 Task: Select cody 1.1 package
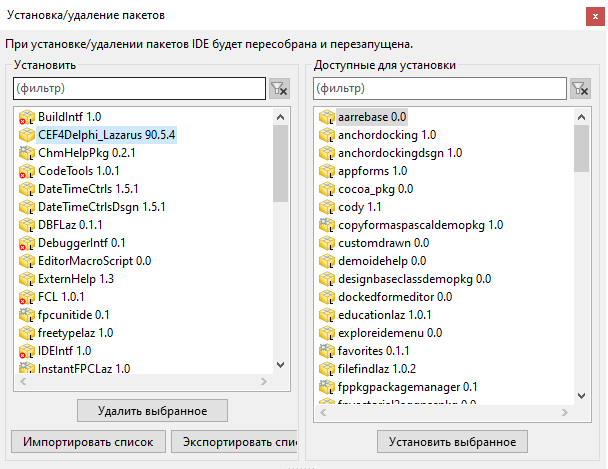(x=359, y=207)
